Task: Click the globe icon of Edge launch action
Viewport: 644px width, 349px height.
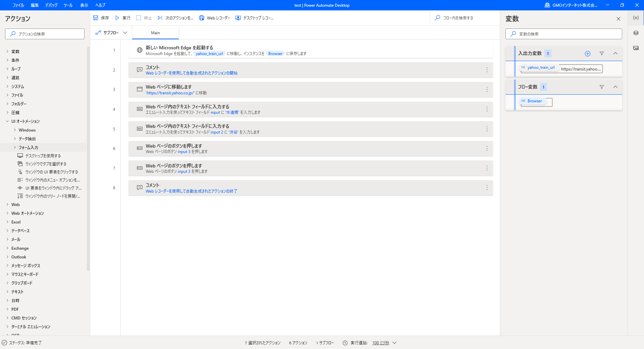Action: [x=140, y=50]
